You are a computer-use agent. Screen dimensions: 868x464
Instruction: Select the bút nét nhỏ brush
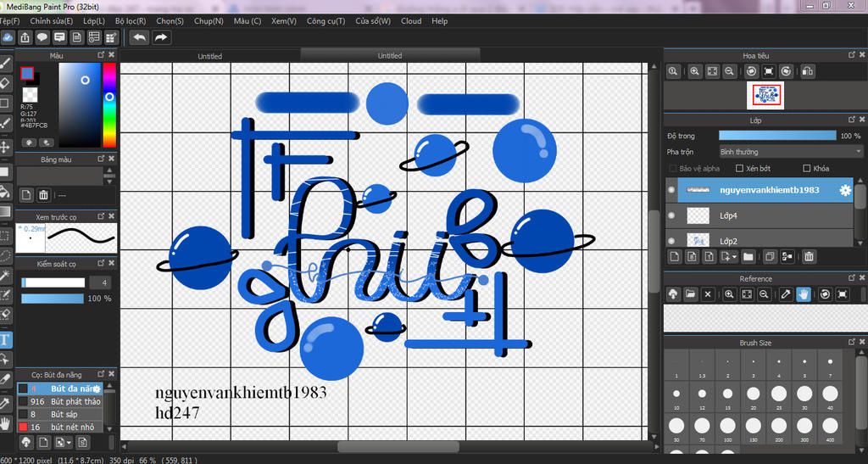(61, 427)
